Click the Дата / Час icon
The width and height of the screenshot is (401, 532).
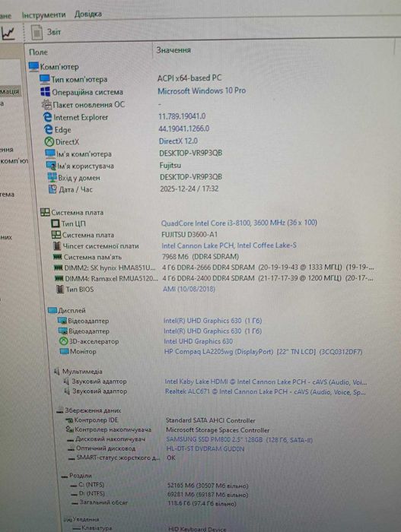[x=53, y=189]
